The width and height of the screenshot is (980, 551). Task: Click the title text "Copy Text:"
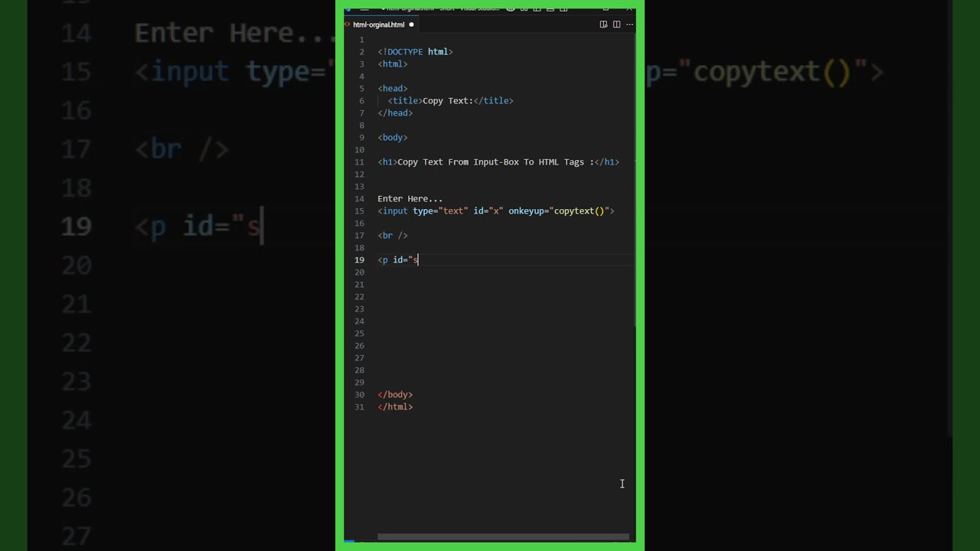click(x=448, y=101)
